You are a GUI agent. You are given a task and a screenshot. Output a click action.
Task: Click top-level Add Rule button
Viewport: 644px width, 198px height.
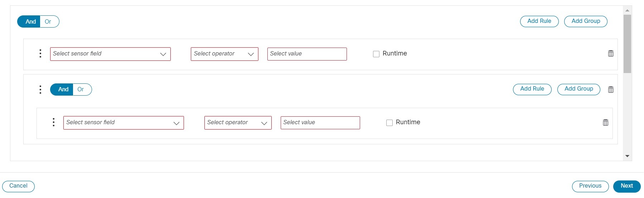click(x=539, y=21)
